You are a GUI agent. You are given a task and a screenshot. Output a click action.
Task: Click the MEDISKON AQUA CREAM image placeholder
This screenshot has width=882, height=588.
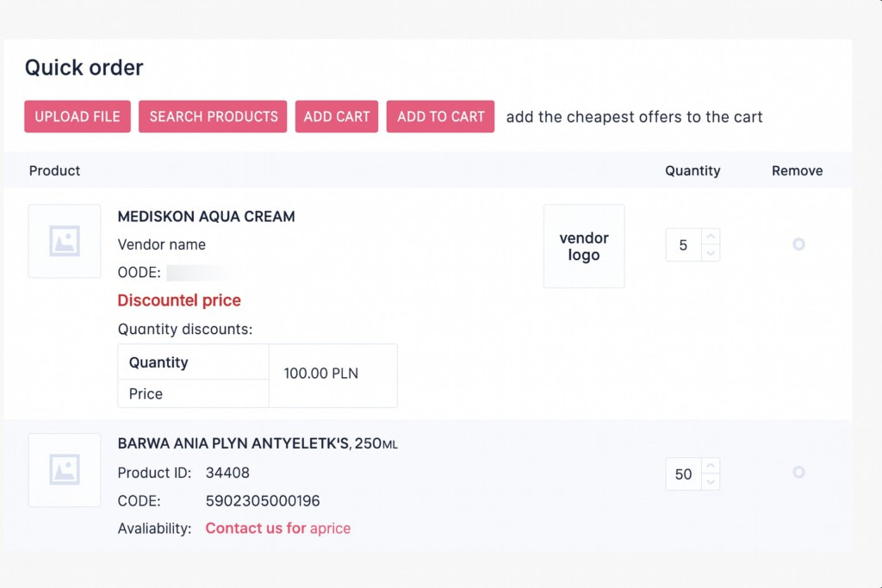[x=64, y=242]
